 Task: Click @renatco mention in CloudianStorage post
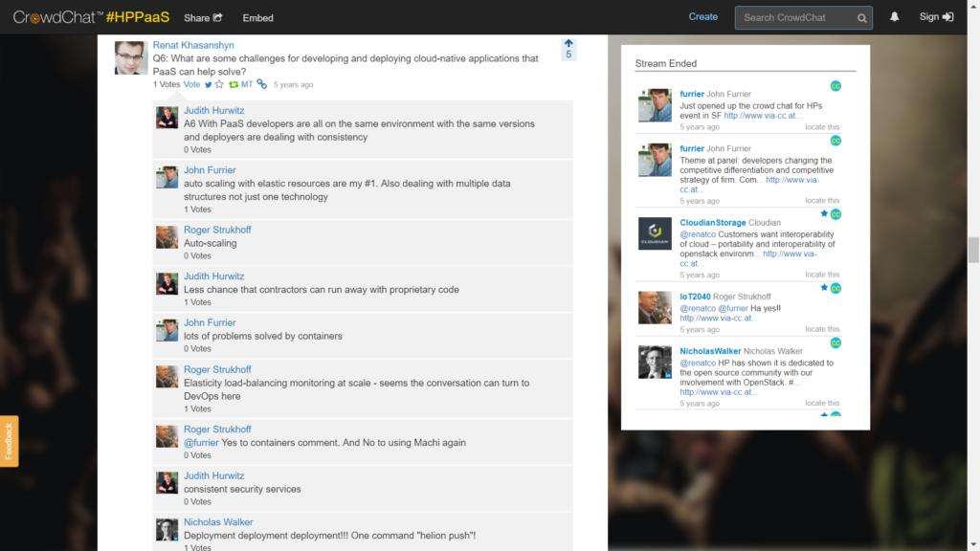(698, 234)
